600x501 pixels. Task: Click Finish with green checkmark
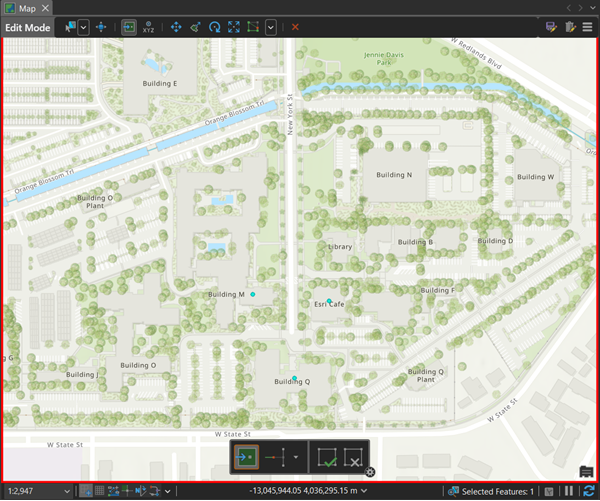327,457
